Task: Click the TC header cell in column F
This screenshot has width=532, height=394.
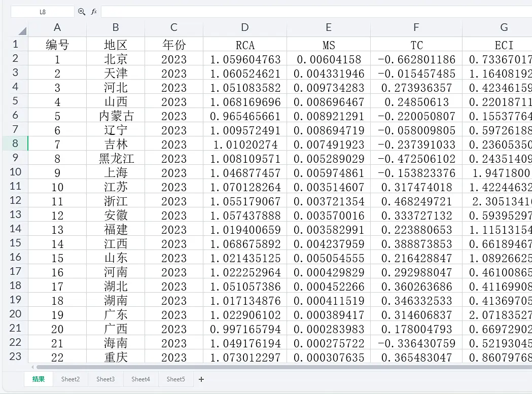Action: 416,44
